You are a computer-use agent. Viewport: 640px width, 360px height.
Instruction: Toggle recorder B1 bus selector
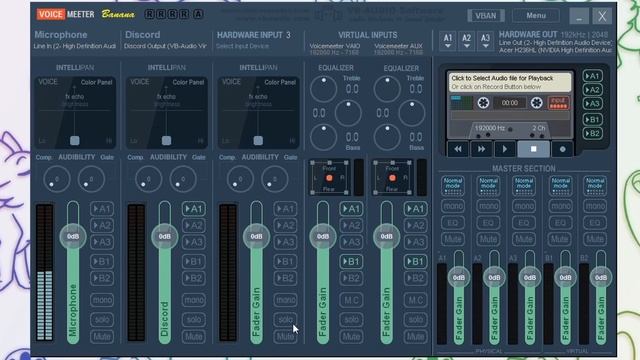point(593,120)
